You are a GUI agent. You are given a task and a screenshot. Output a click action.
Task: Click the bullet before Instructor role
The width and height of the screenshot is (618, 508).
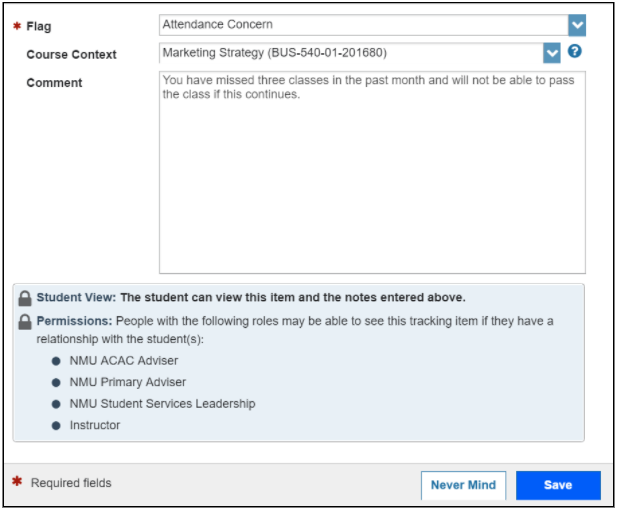[x=57, y=425]
